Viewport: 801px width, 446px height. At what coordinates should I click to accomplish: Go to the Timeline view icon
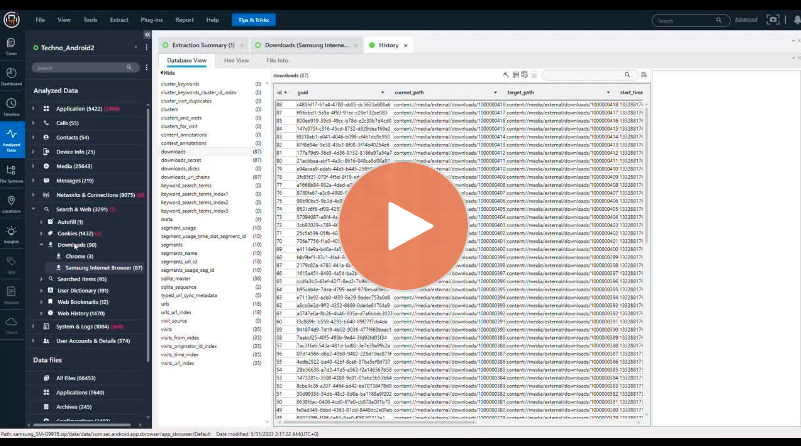point(11,106)
